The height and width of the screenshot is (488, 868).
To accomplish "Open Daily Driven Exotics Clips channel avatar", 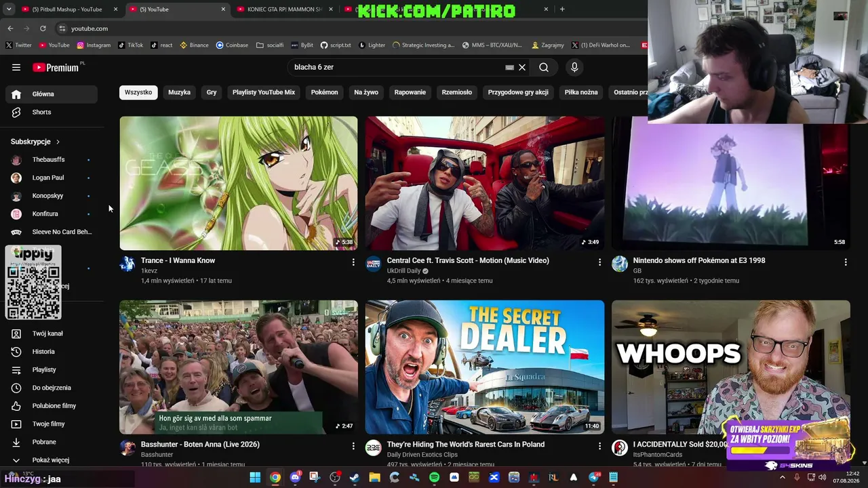I will tap(374, 447).
